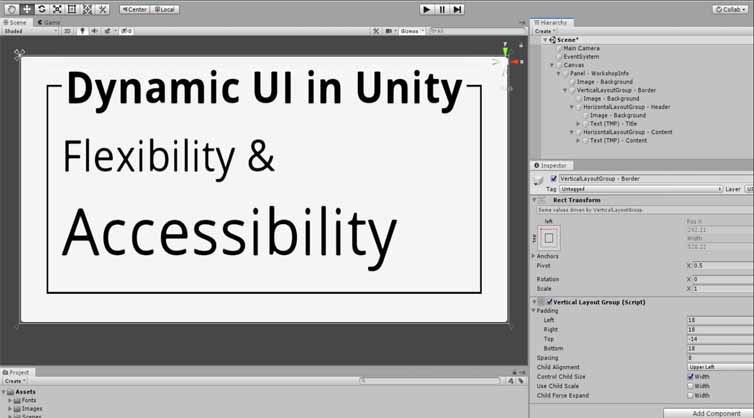The height and width of the screenshot is (418, 754).
Task: Select Main Camera in Hierarchy
Action: point(581,48)
